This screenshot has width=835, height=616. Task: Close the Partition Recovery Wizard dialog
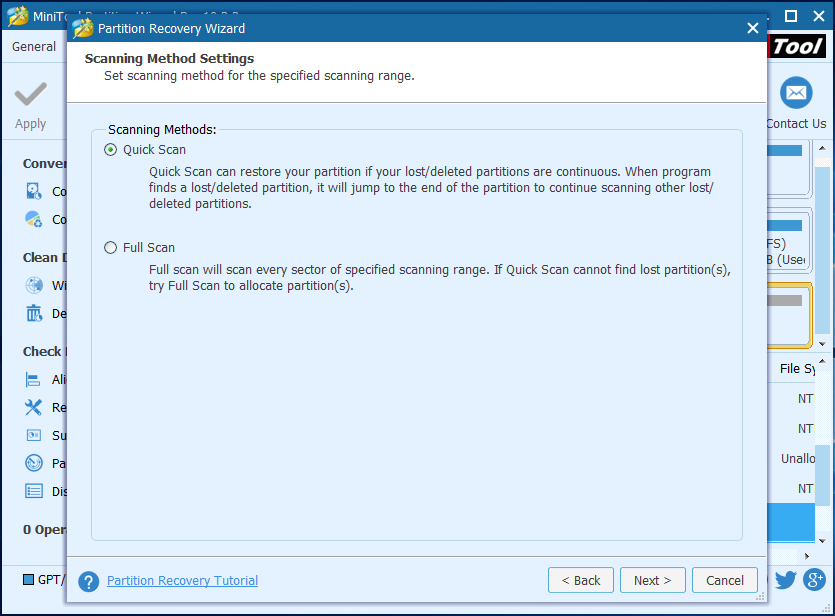pyautogui.click(x=752, y=28)
